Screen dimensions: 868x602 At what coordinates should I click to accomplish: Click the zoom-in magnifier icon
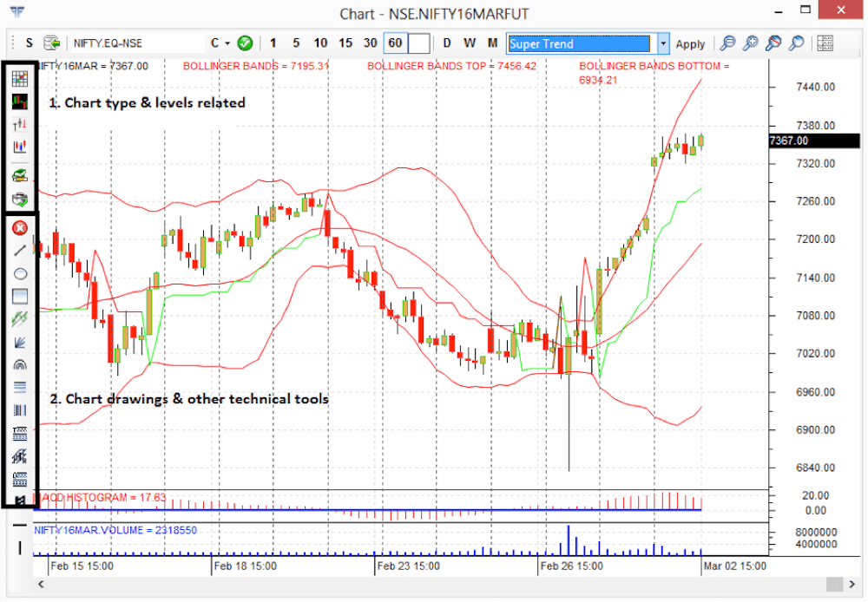coord(750,43)
